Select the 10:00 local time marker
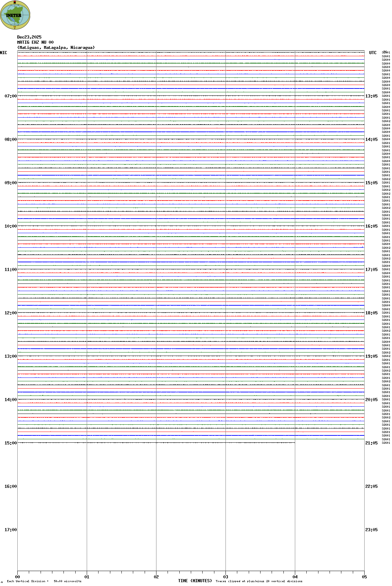Image resolution: width=392 pixels, height=586 pixels. point(10,226)
